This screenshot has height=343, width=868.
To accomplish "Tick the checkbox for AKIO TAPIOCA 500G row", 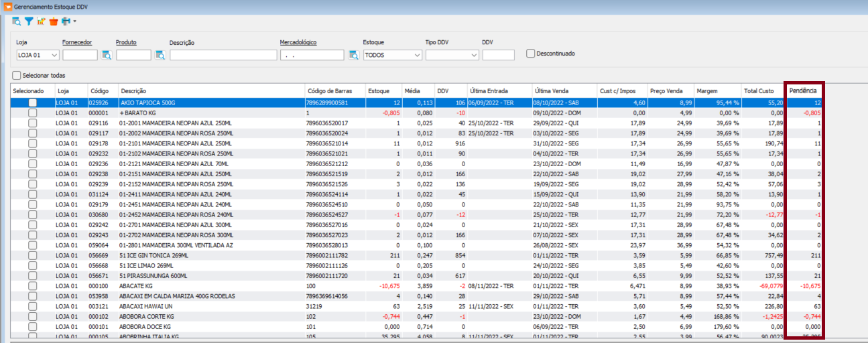I will 32,103.
